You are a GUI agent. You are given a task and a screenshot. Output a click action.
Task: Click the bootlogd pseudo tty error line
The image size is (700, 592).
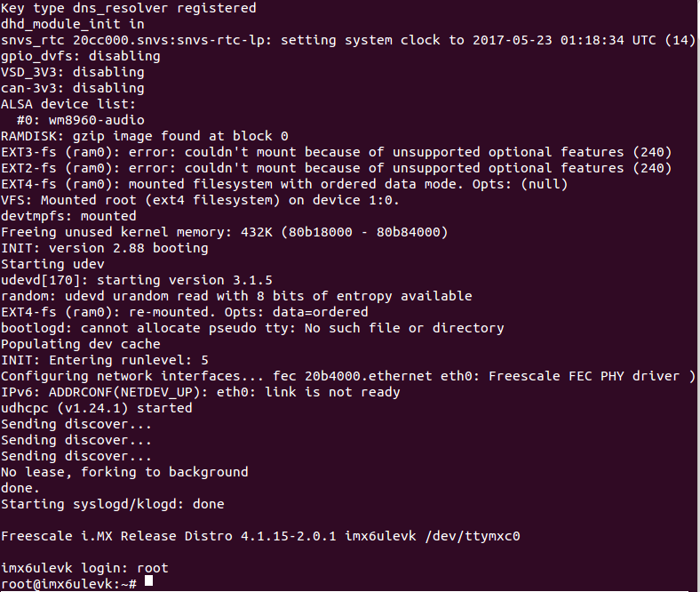(252, 328)
